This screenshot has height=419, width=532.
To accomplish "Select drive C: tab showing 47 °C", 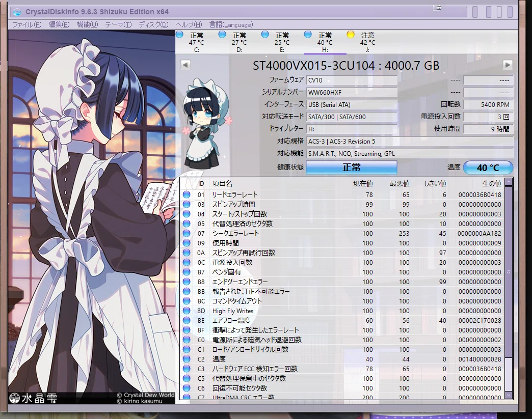I will 197,42.
